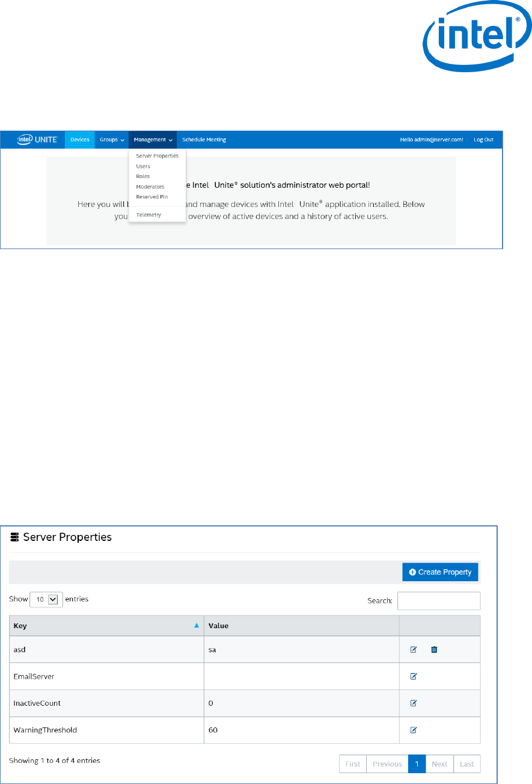Delete the asd property

tap(434, 650)
